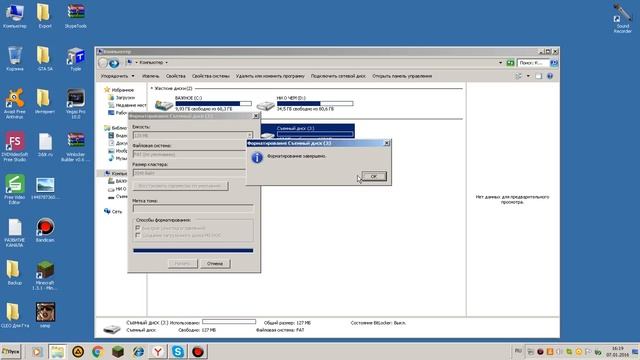Click the change view icon
The height and width of the screenshot is (360, 640).
click(518, 76)
